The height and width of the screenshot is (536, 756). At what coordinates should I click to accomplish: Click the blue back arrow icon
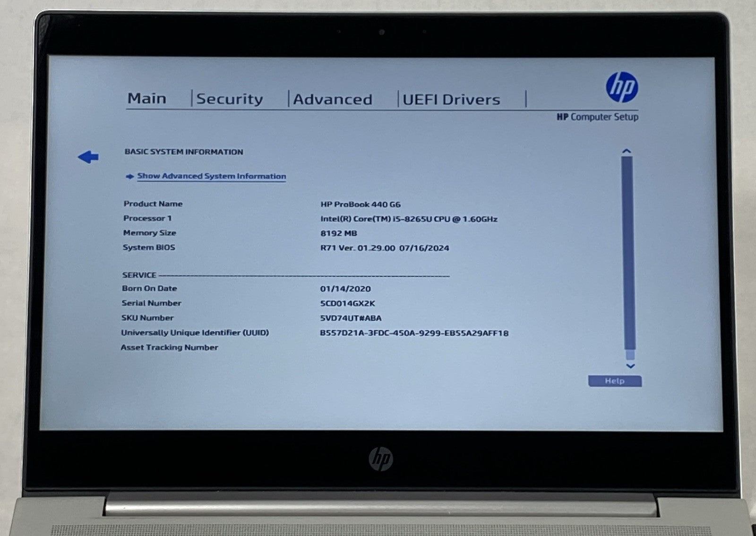click(x=88, y=157)
